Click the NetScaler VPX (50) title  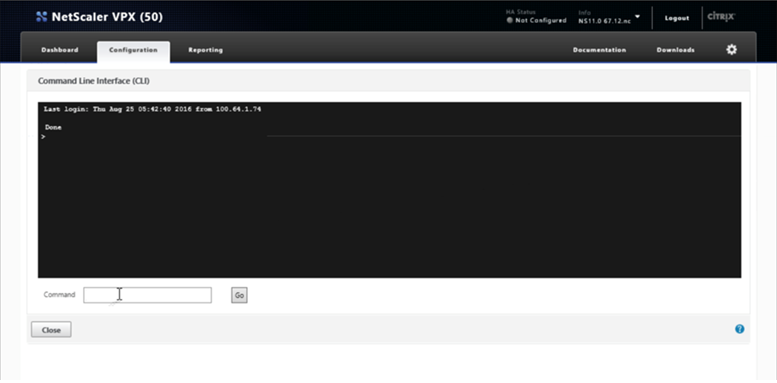107,17
